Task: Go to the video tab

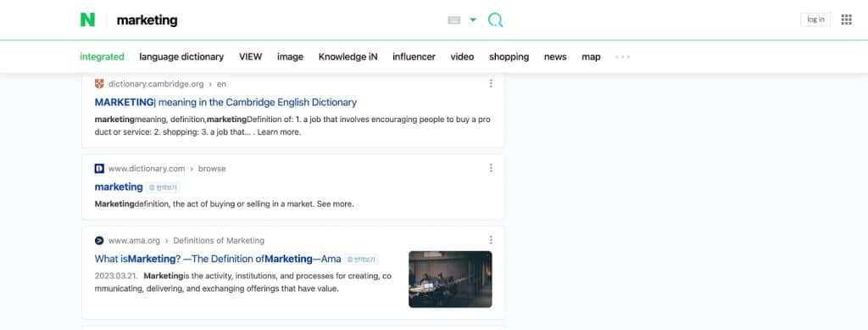Action: pos(462,57)
